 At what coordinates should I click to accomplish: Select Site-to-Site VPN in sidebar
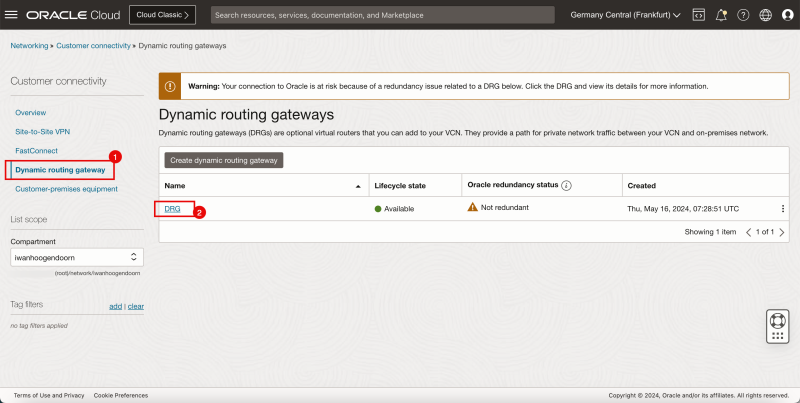42,131
